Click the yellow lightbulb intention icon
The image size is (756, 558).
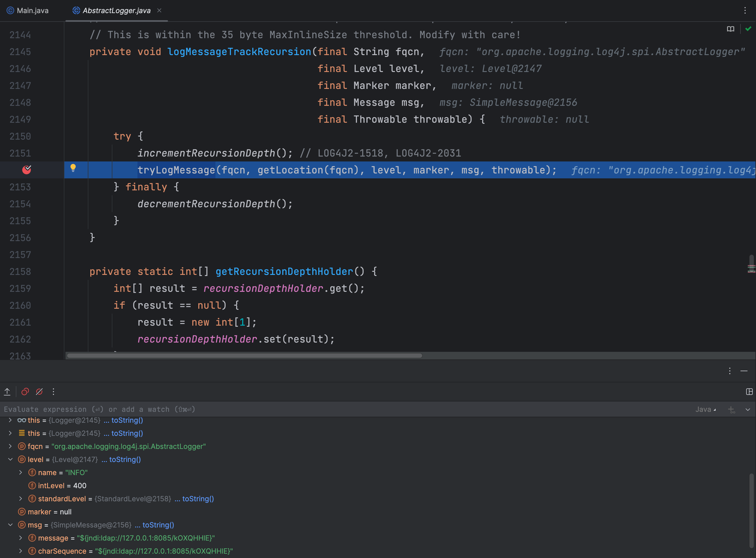point(73,168)
